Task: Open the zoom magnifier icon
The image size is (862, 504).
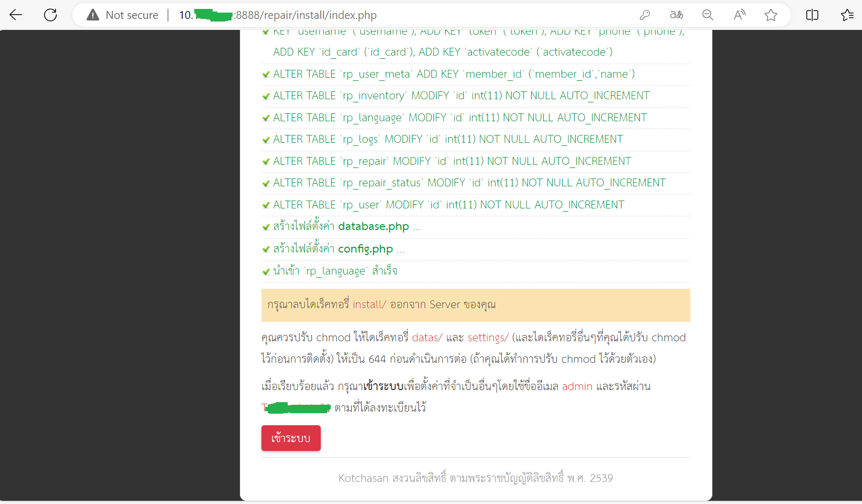Action: [708, 15]
